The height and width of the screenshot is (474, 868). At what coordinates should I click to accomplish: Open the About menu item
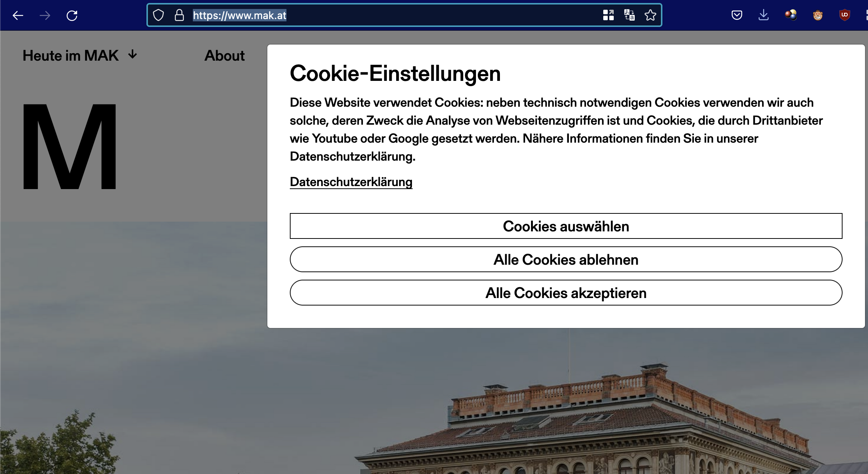(224, 55)
